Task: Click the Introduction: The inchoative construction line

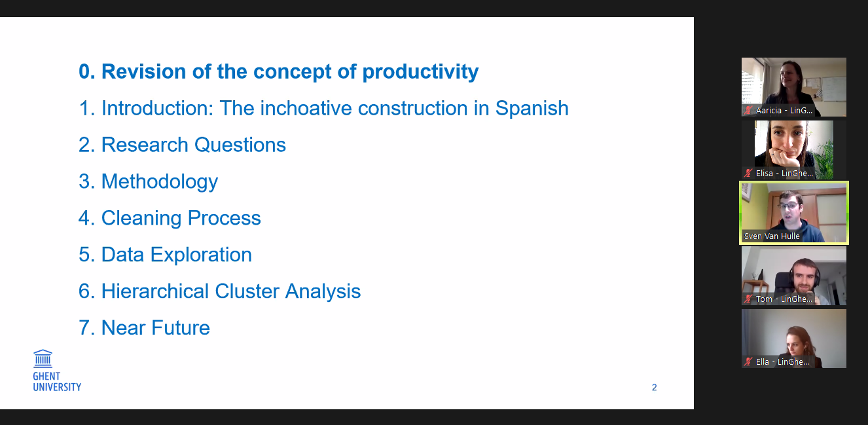Action: click(x=323, y=108)
